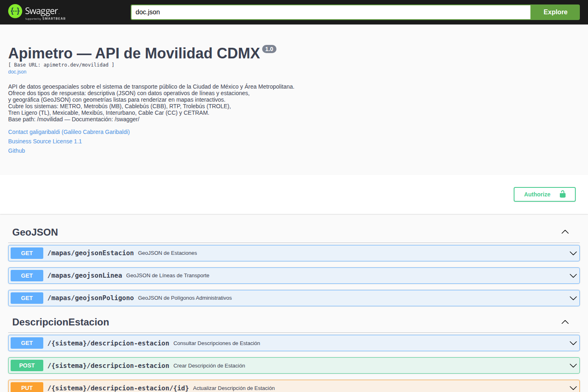Open the doc.json link under the Base URL
This screenshot has width=588, height=392.
coord(17,72)
